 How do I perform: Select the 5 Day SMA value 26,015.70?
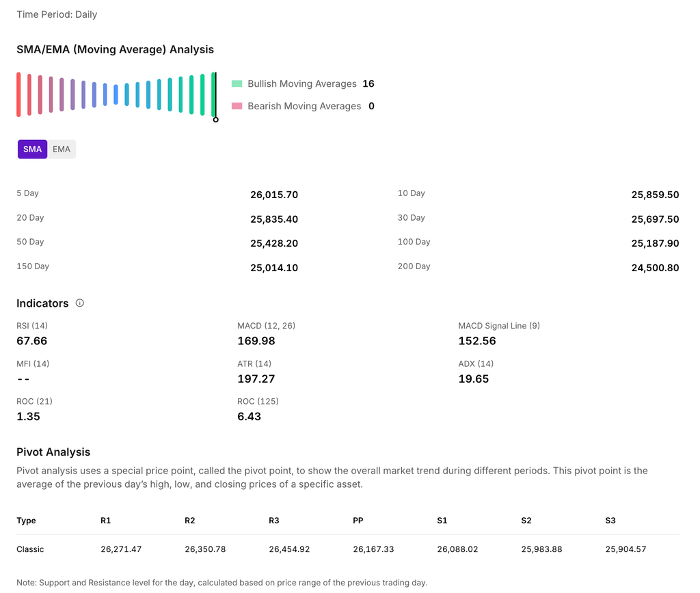tap(274, 195)
